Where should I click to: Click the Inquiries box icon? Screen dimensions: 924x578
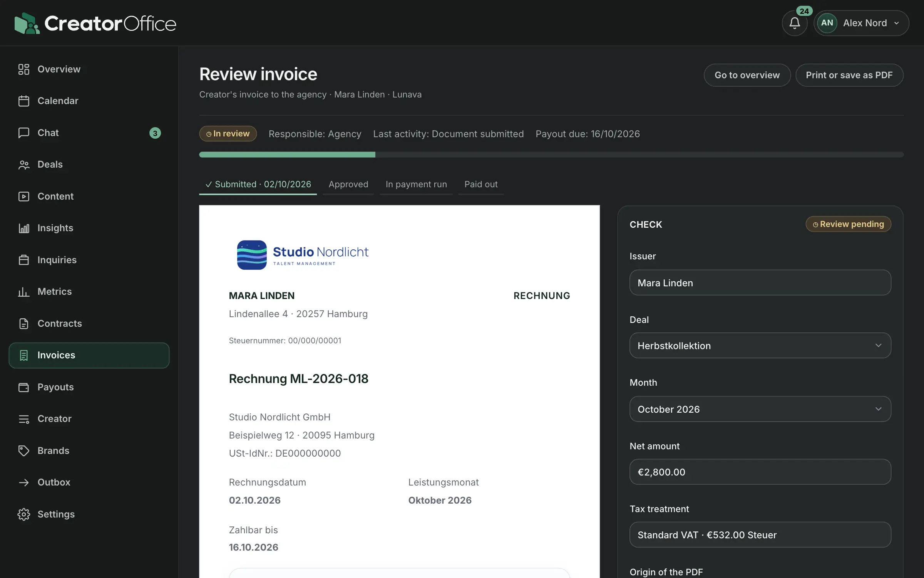tap(24, 260)
